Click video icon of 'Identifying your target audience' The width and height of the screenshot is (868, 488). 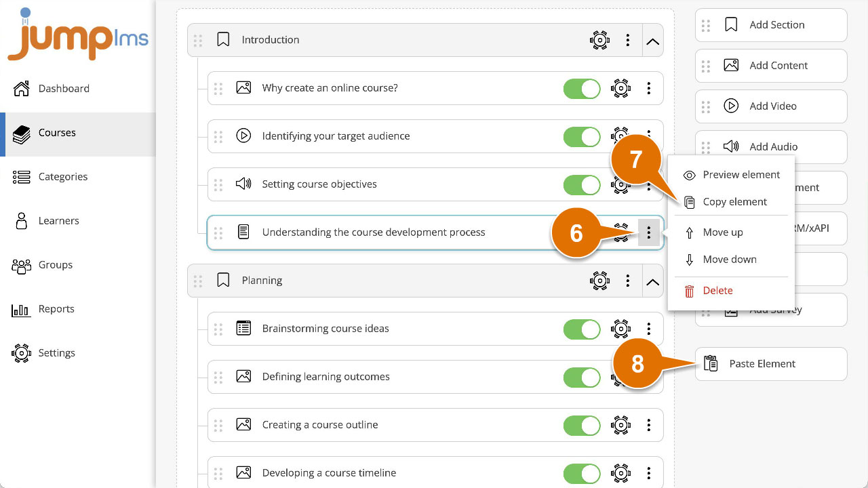pyautogui.click(x=243, y=136)
